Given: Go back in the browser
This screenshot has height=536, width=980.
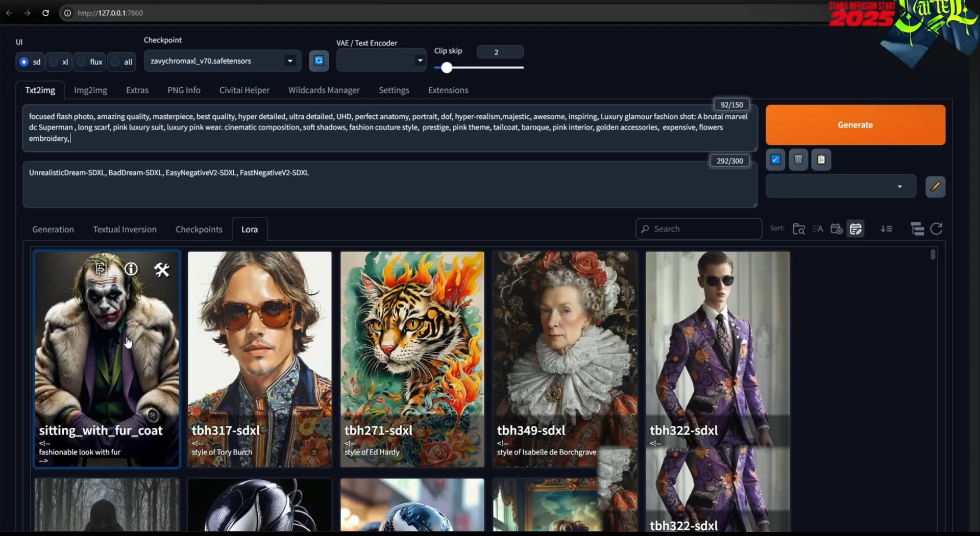Looking at the screenshot, I should [x=9, y=13].
